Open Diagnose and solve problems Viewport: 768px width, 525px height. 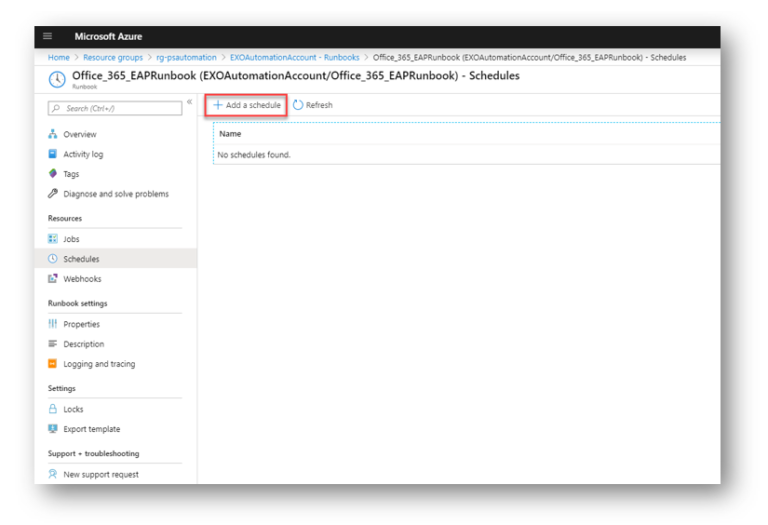tap(115, 193)
